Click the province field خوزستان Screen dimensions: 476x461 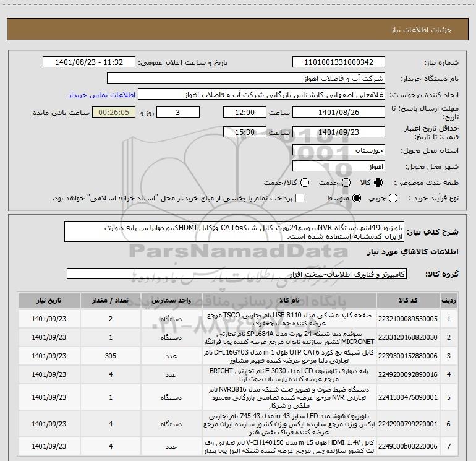coord(339,150)
